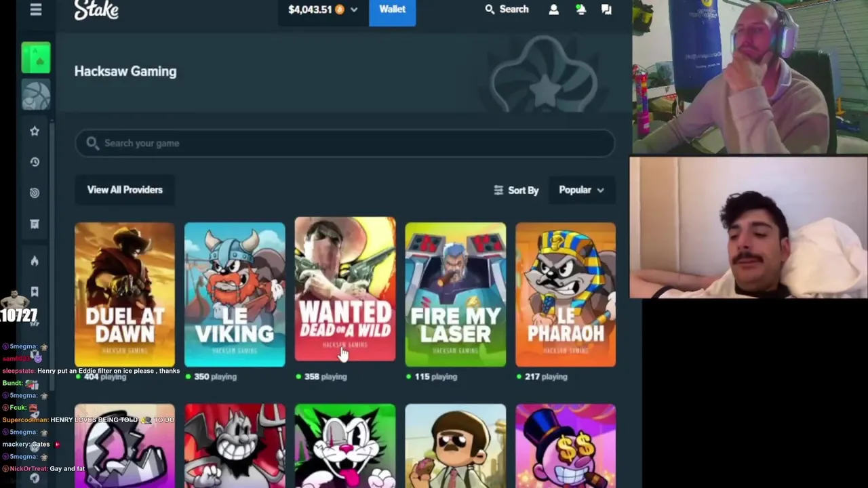Expand the balance currency dropdown chevron
The image size is (868, 488).
(x=353, y=9)
